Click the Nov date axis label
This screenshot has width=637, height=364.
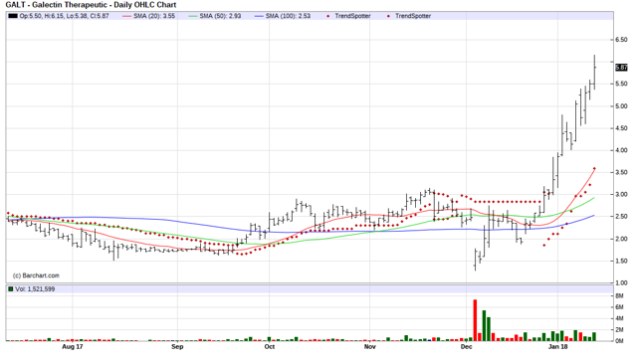point(369,346)
